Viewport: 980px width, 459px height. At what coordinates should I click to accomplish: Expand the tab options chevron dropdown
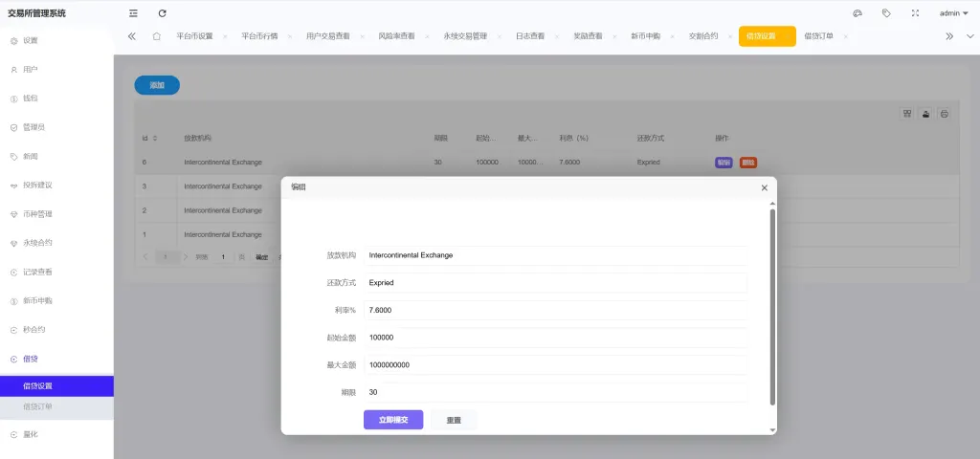point(970,36)
